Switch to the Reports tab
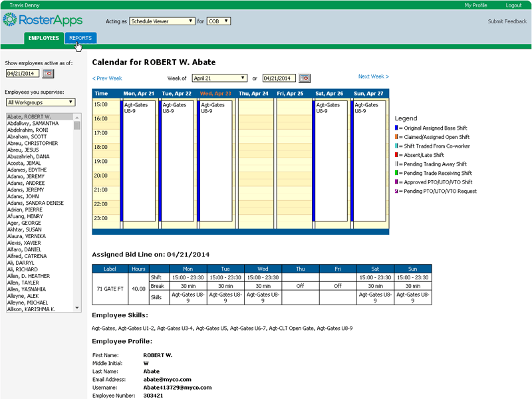The image size is (532, 399). [x=80, y=38]
